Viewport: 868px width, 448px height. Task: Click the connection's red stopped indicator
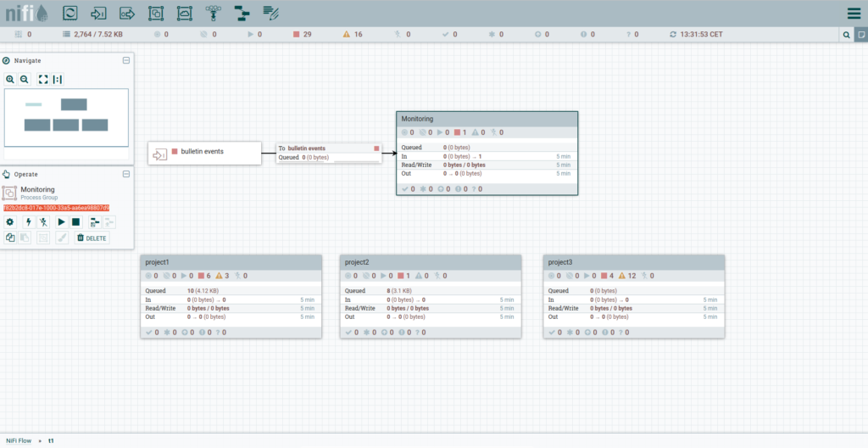point(376,148)
